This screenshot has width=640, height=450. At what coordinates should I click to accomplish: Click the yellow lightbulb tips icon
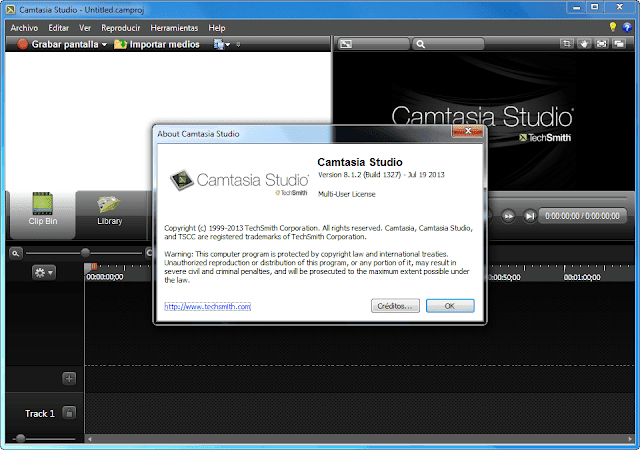613,27
